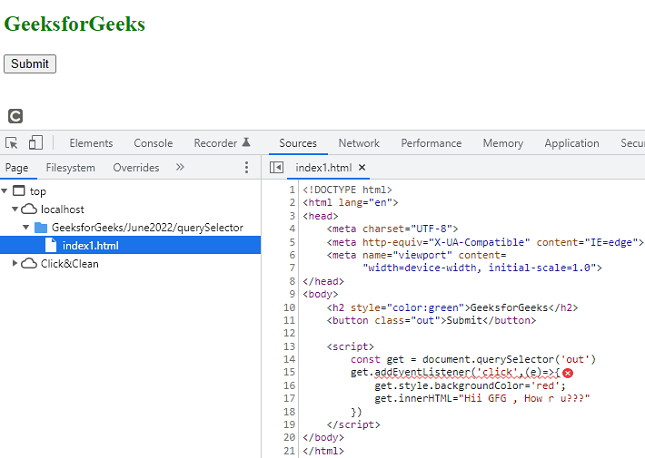Select the index1.html editor tab
The height and width of the screenshot is (458, 645).
pyautogui.click(x=323, y=167)
